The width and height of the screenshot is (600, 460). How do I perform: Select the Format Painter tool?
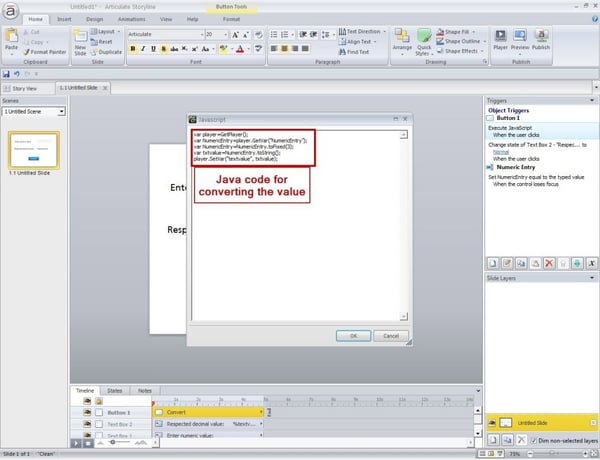(44, 52)
